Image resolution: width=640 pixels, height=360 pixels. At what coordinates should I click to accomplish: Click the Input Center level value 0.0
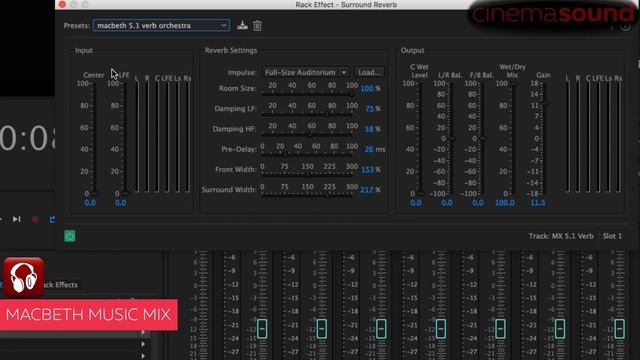[x=90, y=203]
